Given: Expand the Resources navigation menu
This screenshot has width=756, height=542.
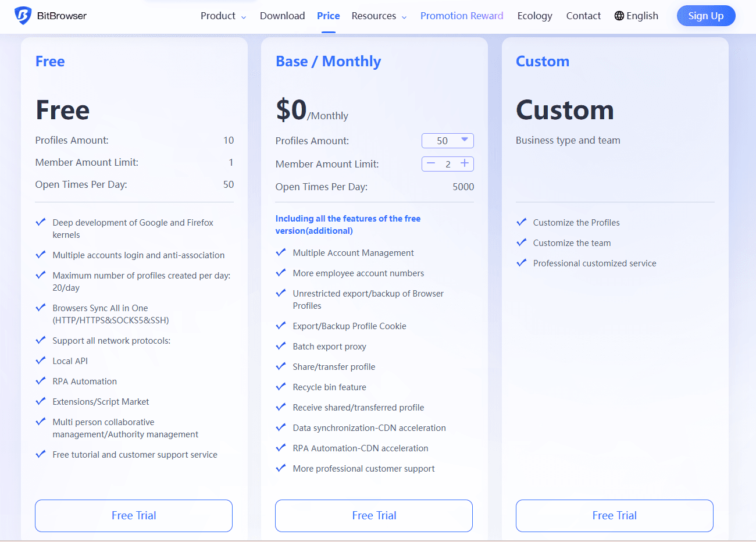Looking at the screenshot, I should pyautogui.click(x=379, y=16).
